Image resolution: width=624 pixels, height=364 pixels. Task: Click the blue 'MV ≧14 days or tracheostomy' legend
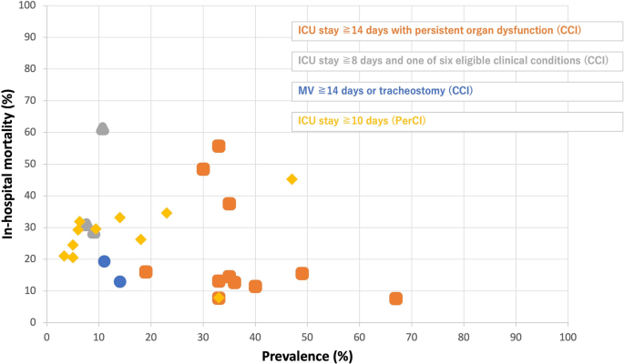click(385, 91)
